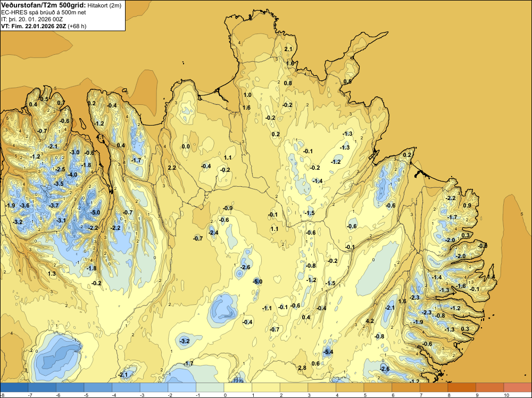Screen dimensions: 532x398
Task: Click the reddish legend swatch right of 10
Action: (x=518, y=387)
